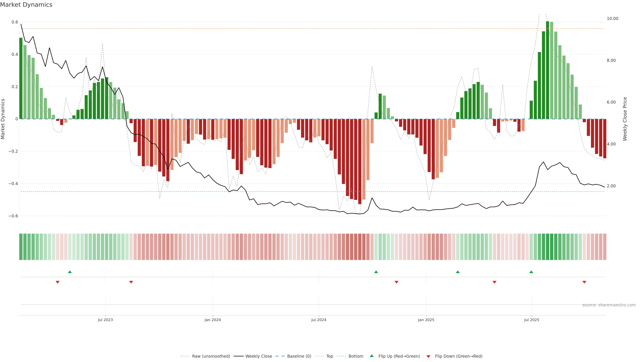The width and height of the screenshot is (644, 362).
Task: Click the green triangle icon in the legend
Action: tap(372, 356)
